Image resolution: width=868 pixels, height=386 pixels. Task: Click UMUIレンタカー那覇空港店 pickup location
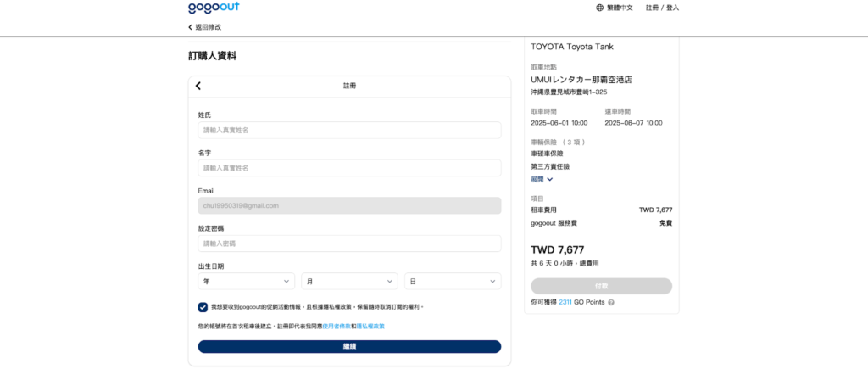581,80
